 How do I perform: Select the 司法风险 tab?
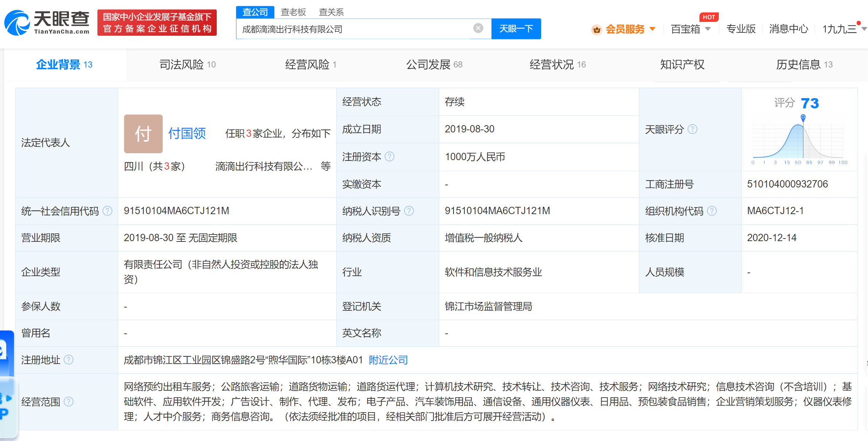click(x=188, y=65)
